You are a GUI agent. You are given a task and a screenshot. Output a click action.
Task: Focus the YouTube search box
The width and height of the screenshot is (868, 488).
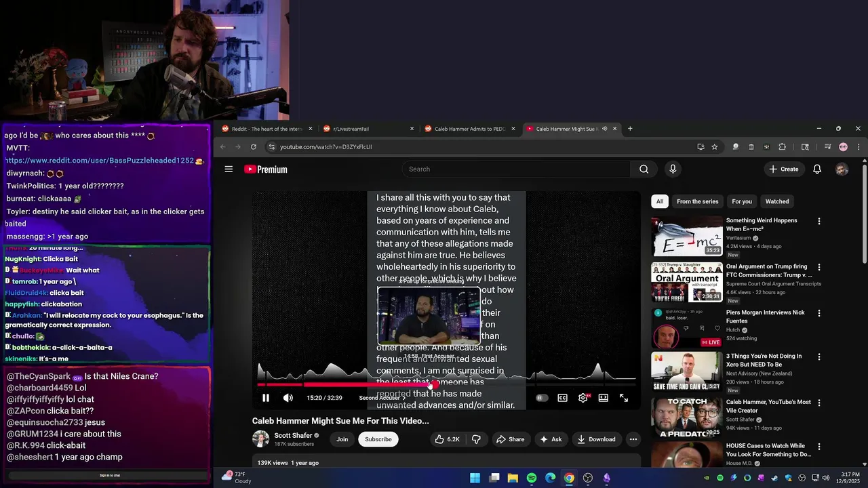coord(517,169)
